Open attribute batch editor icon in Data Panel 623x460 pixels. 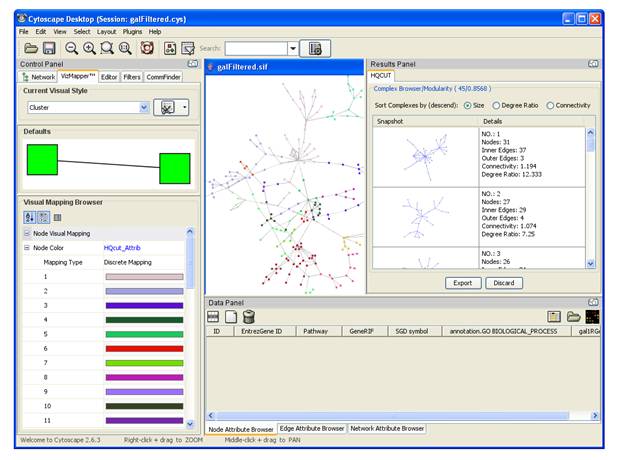point(554,317)
